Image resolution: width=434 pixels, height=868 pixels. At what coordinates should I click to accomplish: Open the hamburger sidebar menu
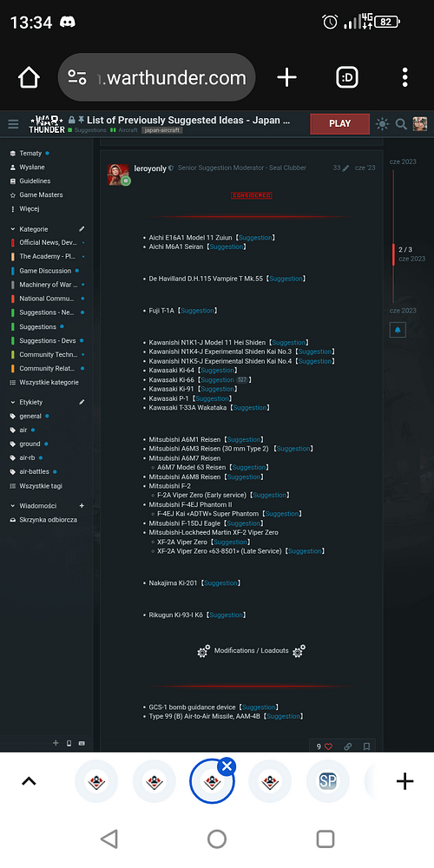point(13,123)
